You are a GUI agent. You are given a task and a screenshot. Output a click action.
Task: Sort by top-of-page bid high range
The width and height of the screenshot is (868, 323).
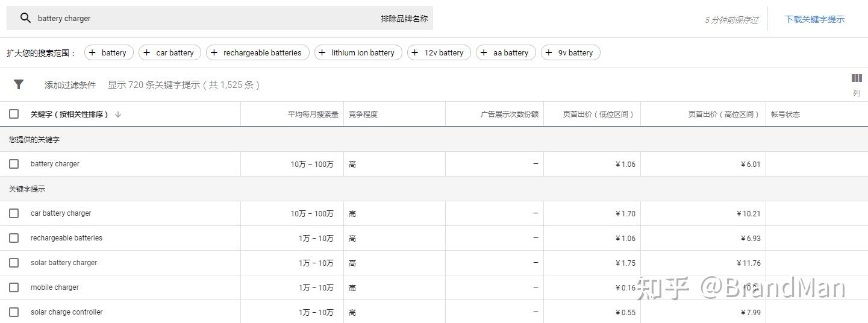[723, 114]
